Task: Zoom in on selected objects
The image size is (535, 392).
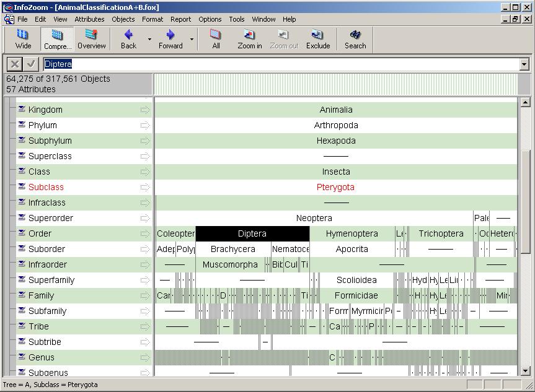Action: pos(249,38)
